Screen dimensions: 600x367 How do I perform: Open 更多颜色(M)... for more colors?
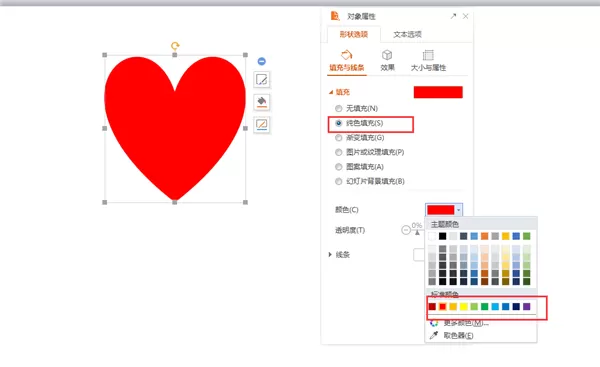[x=466, y=323]
